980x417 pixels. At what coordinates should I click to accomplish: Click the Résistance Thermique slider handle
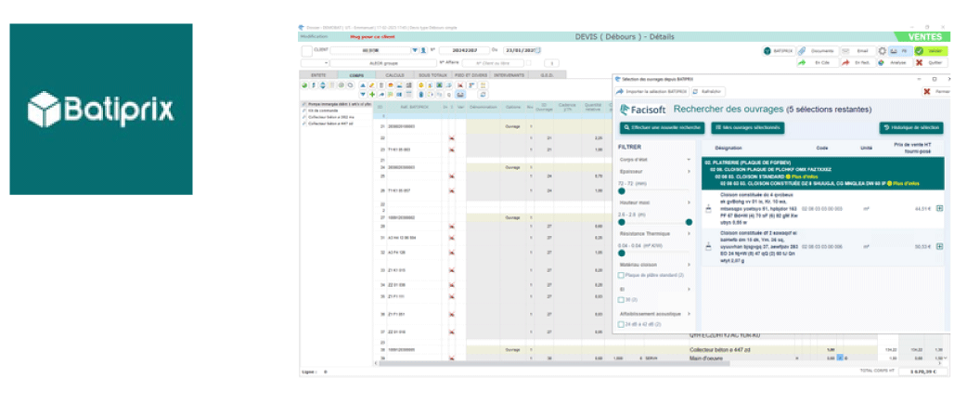621,254
